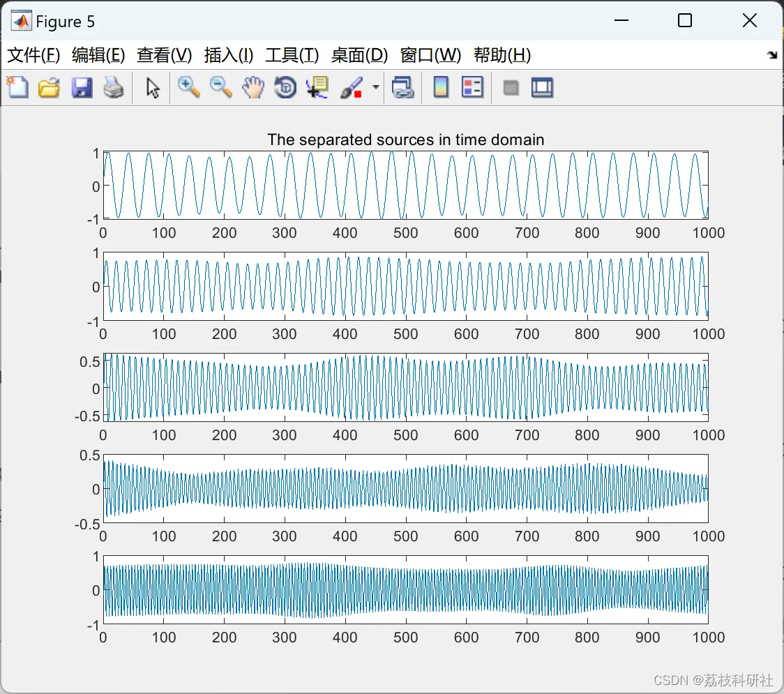Click the Link Plot icon
Viewport: 784px width, 694px height.
403,88
